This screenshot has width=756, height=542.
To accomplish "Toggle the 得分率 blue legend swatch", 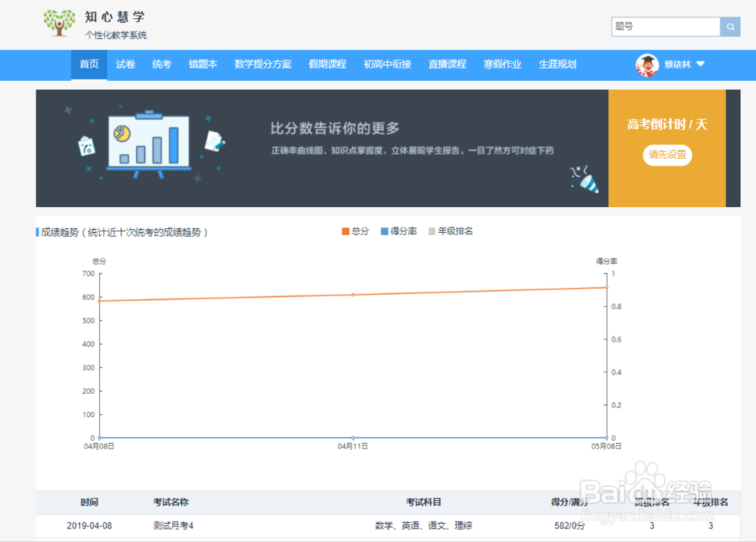I will (x=384, y=231).
